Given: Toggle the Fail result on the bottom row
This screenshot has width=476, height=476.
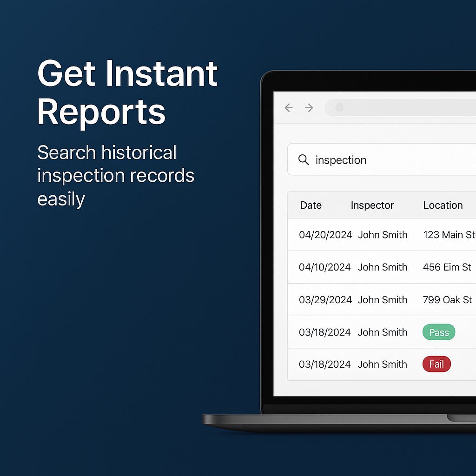Looking at the screenshot, I should [x=436, y=364].
